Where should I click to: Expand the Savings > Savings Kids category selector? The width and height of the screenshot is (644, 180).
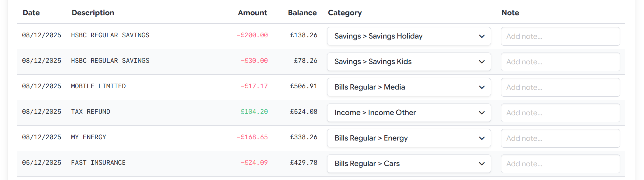click(x=408, y=62)
